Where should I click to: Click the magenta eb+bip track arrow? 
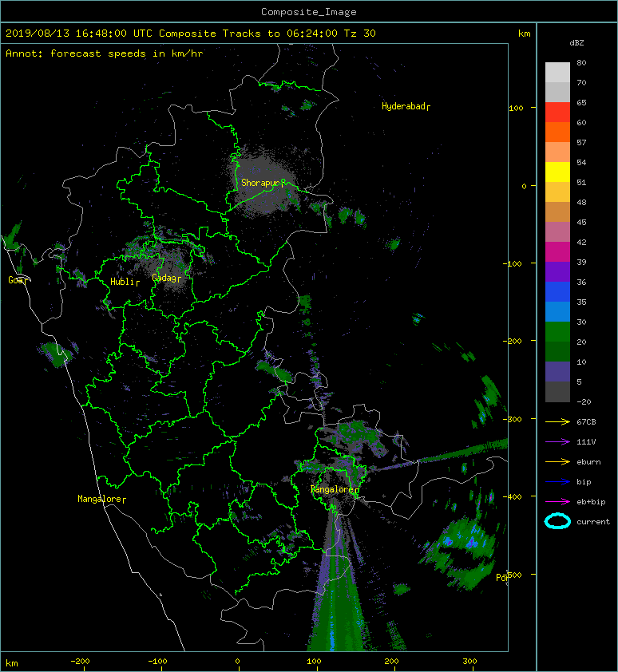tap(557, 501)
